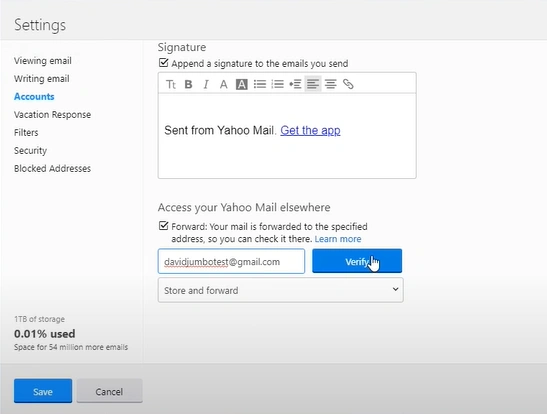Screen dimensions: 547x414
Task: Open the text color picker
Action: click(224, 84)
